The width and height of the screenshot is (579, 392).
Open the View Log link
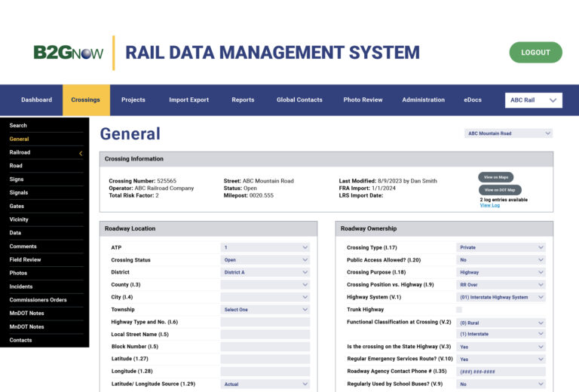489,206
